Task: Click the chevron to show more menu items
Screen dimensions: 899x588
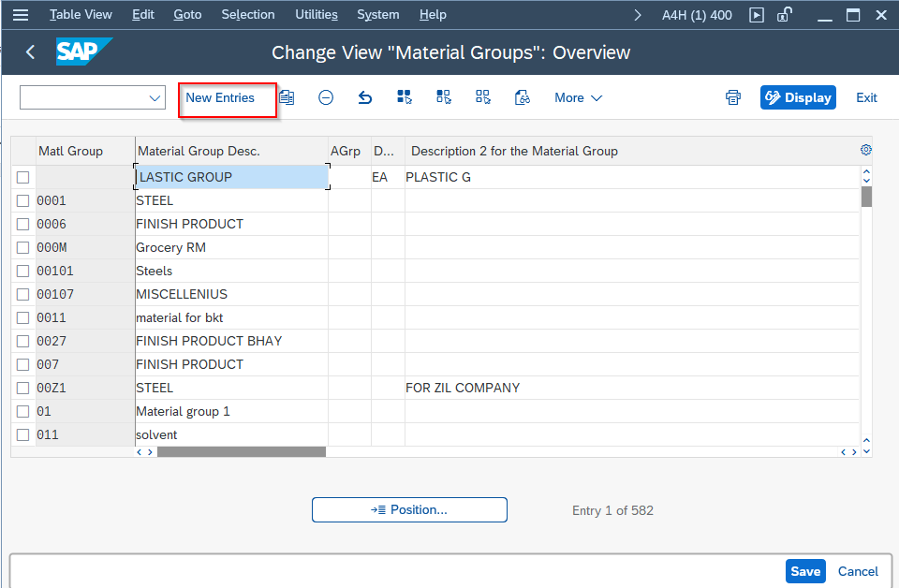Action: (637, 14)
